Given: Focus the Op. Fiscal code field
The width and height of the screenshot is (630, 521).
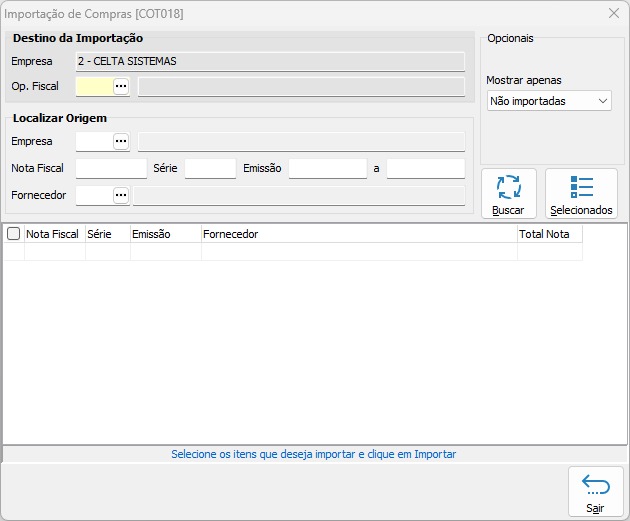Looking at the screenshot, I should [93, 87].
